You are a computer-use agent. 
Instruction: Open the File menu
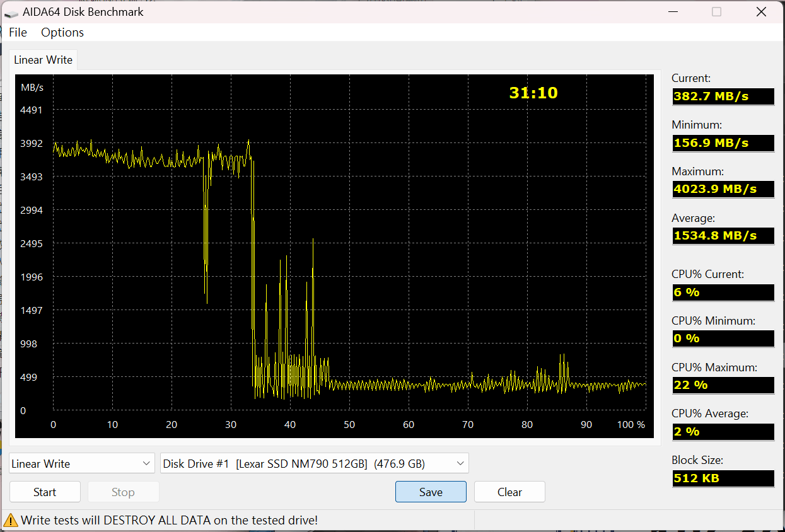[18, 32]
